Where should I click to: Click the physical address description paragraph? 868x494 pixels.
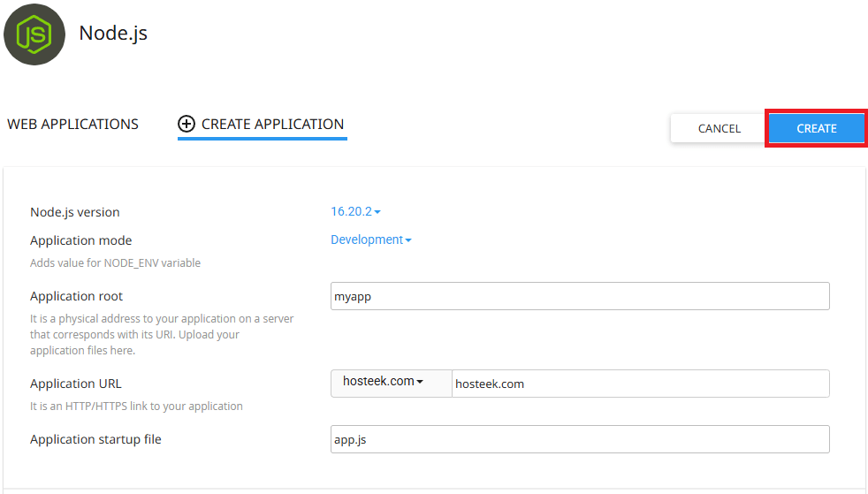[162, 334]
